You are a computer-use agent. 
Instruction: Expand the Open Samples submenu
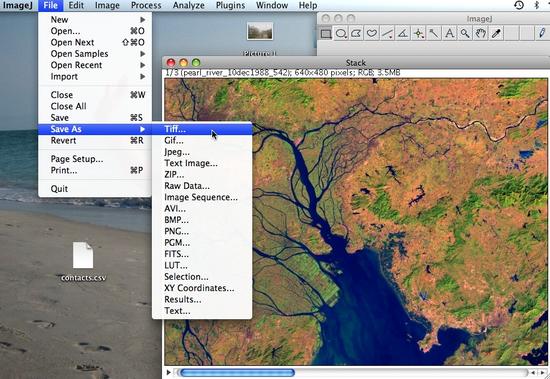95,54
